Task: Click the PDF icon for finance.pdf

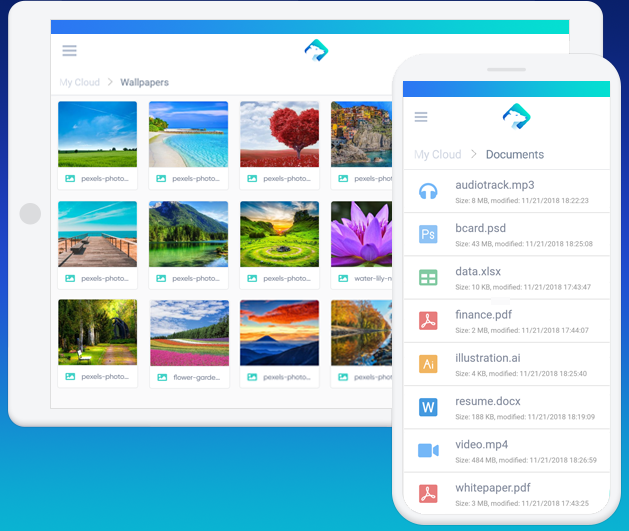Action: pos(428,321)
